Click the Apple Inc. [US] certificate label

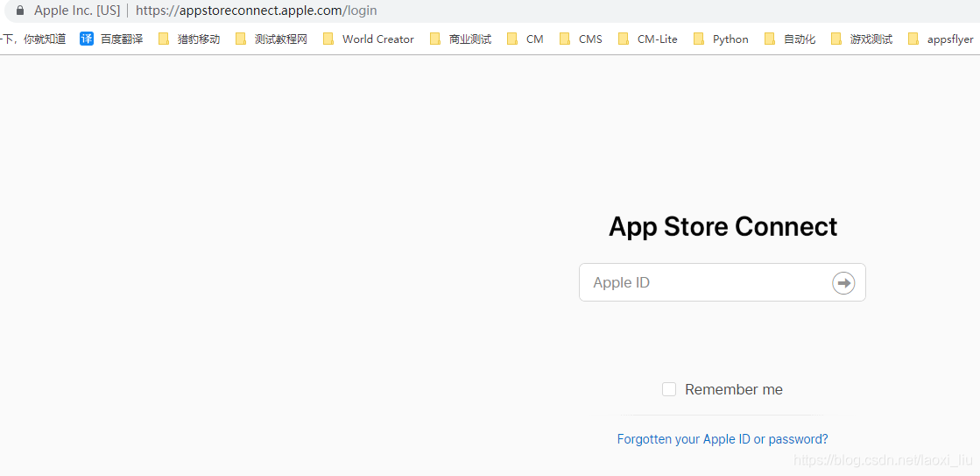[x=77, y=11]
